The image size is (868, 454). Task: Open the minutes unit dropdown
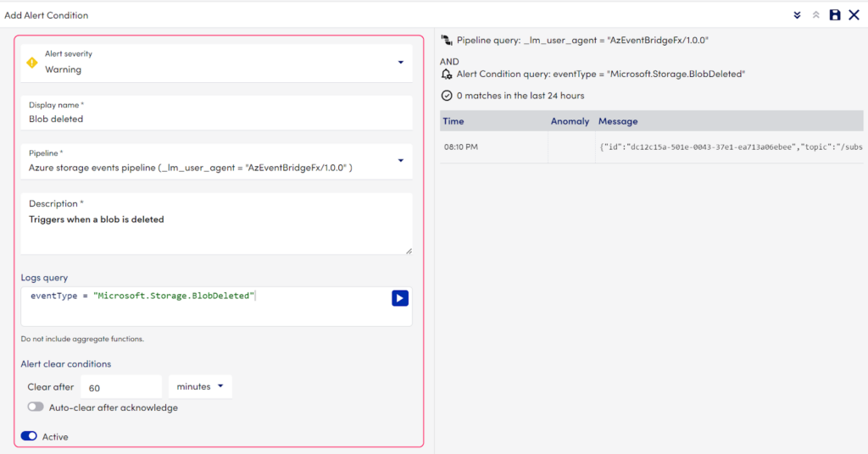pyautogui.click(x=200, y=386)
